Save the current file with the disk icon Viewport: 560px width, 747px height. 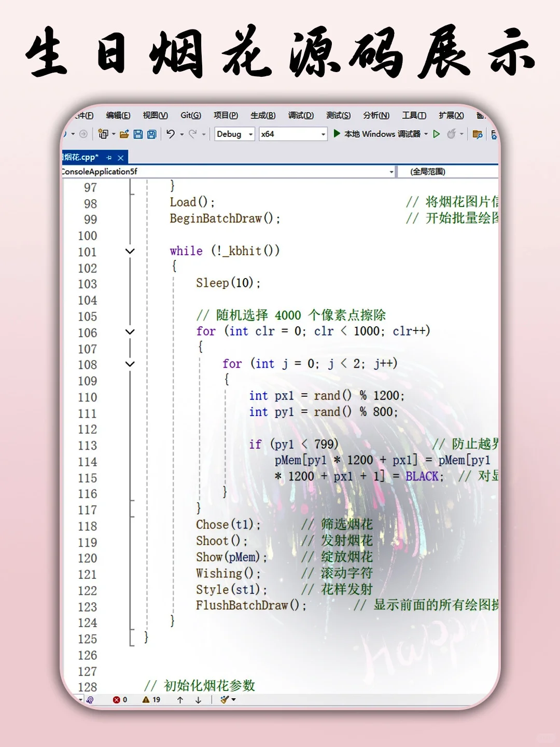pos(138,134)
